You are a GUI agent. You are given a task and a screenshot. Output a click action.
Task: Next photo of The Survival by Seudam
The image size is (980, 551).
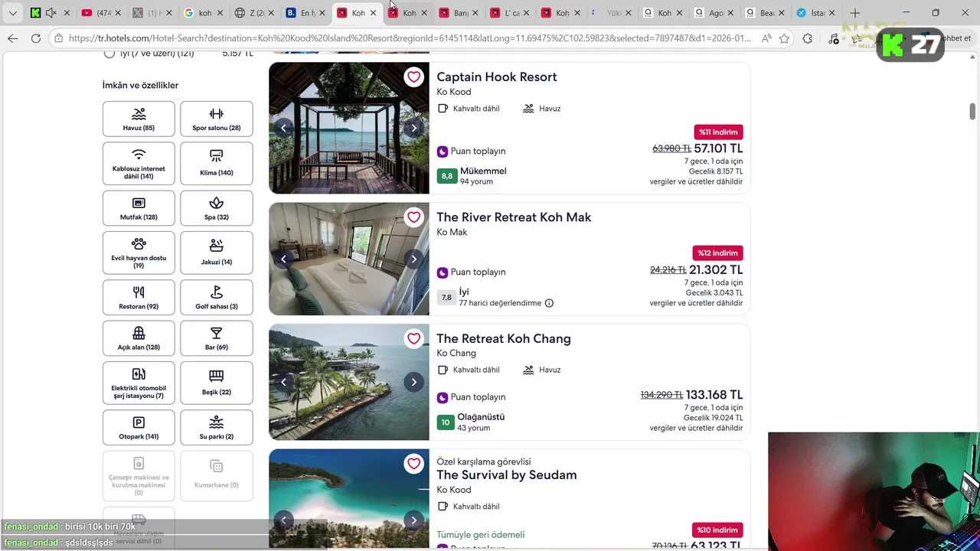pyautogui.click(x=413, y=520)
